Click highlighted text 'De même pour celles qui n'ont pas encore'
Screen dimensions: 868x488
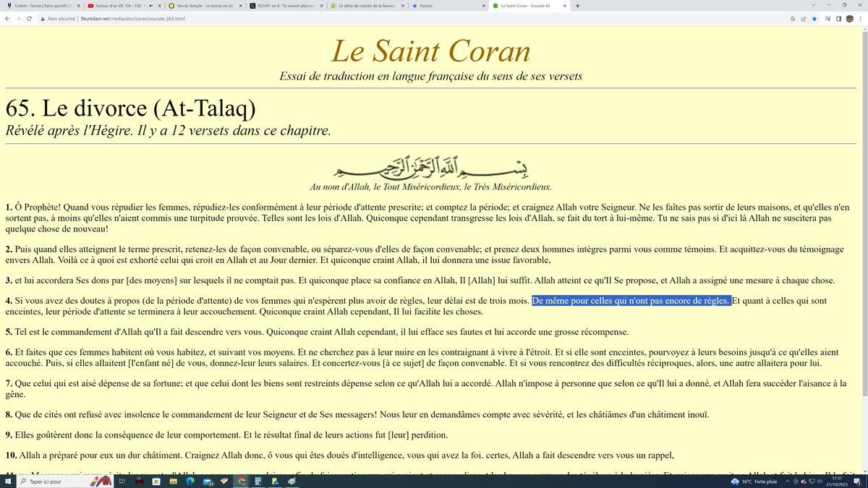(631, 301)
